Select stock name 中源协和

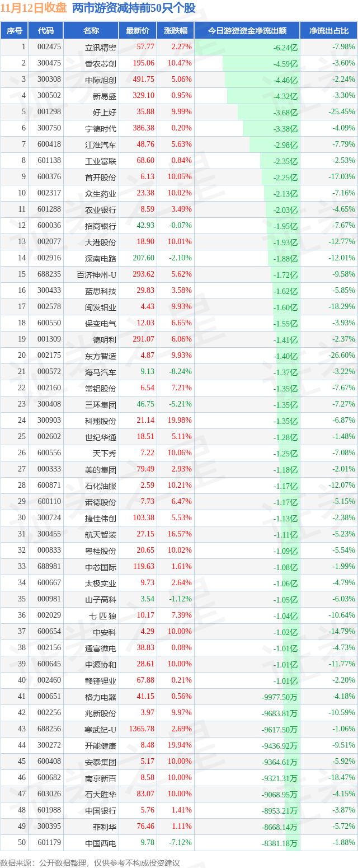(x=101, y=664)
